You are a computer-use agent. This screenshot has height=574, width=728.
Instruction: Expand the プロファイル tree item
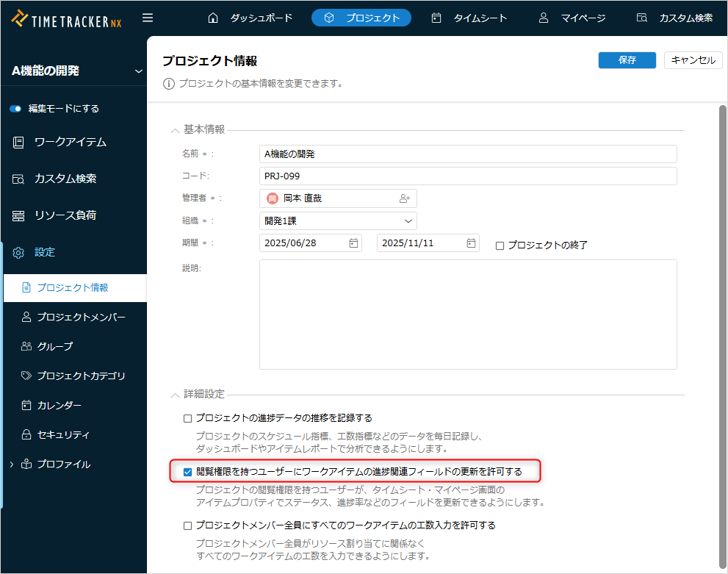(x=11, y=464)
